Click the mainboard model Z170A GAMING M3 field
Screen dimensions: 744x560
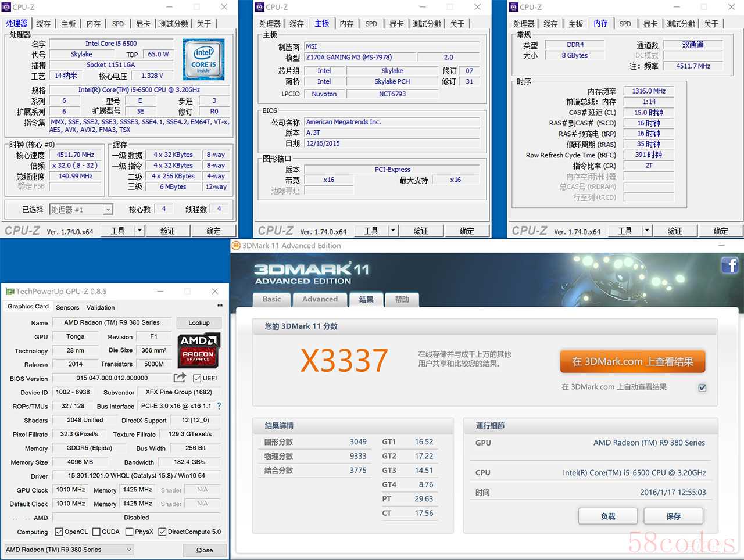point(360,57)
